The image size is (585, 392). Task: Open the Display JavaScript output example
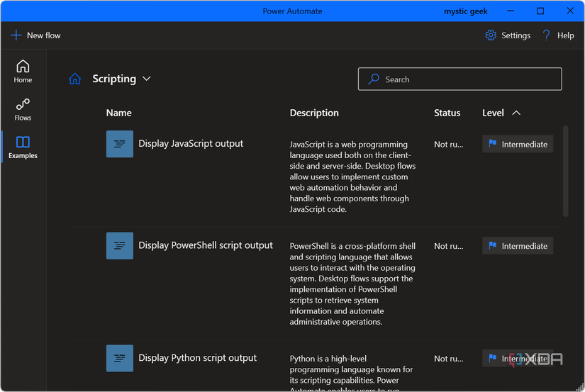[191, 144]
